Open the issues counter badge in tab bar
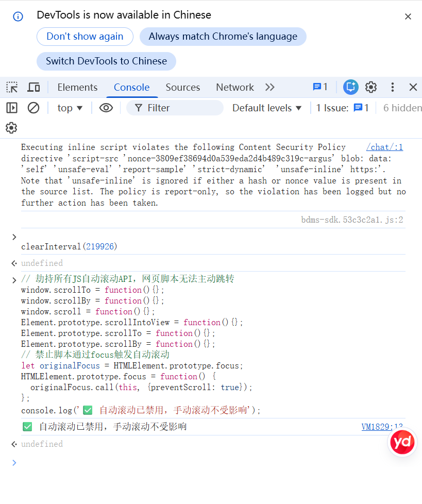 point(320,87)
